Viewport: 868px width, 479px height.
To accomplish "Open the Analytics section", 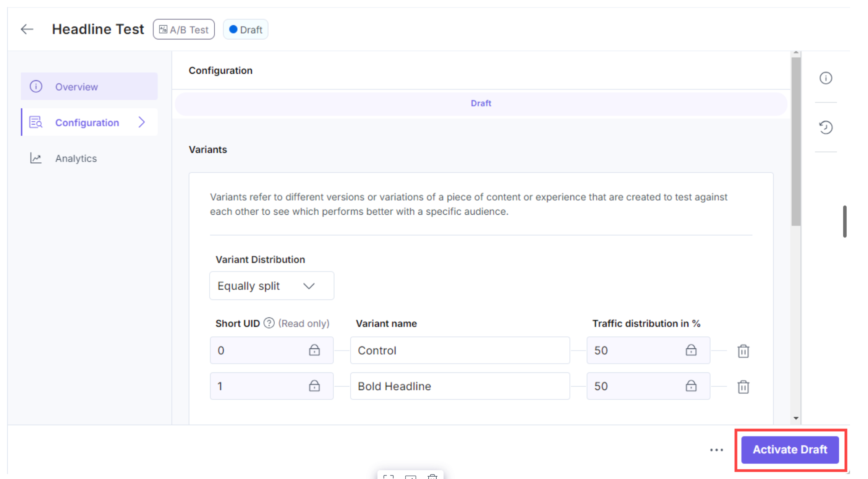I will point(76,158).
